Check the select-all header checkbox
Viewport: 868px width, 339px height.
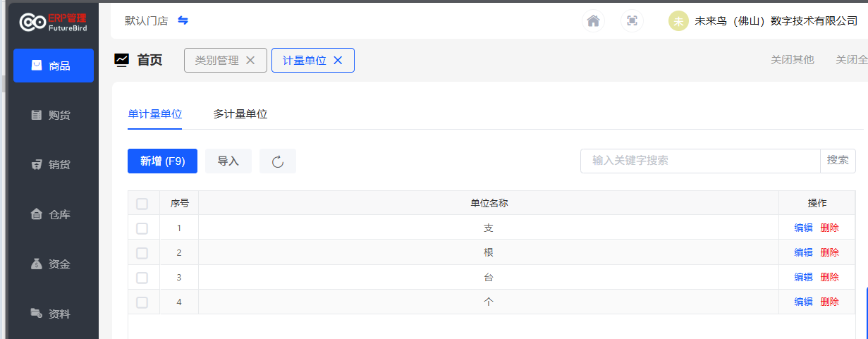click(142, 204)
